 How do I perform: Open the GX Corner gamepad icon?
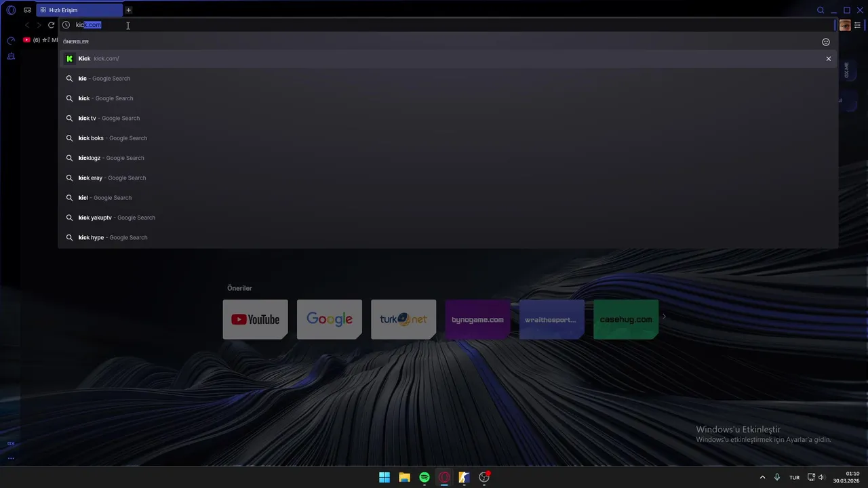(28, 10)
